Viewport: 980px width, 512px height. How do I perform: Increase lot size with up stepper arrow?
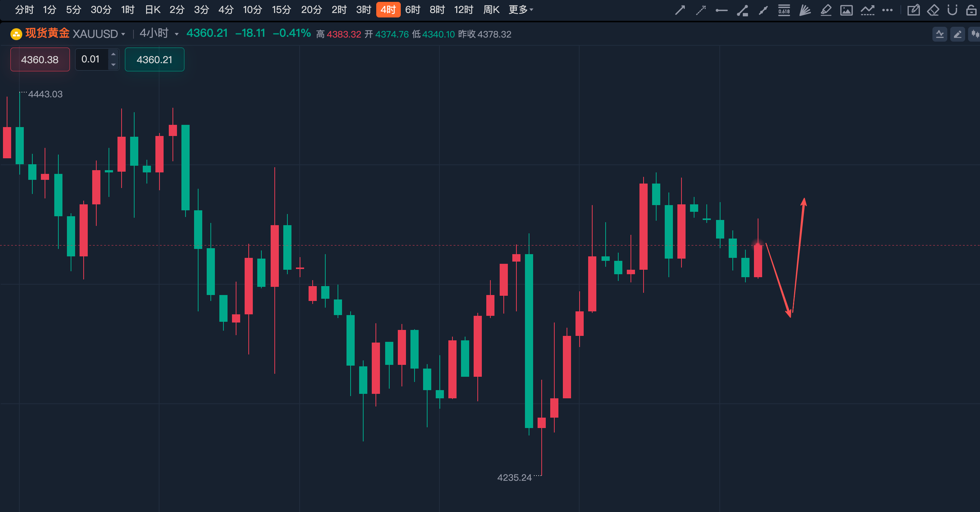[x=113, y=54]
